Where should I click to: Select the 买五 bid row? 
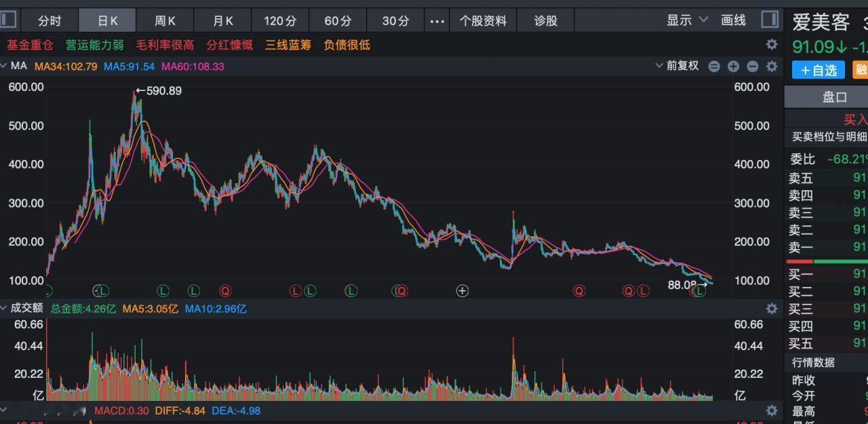[x=827, y=343]
